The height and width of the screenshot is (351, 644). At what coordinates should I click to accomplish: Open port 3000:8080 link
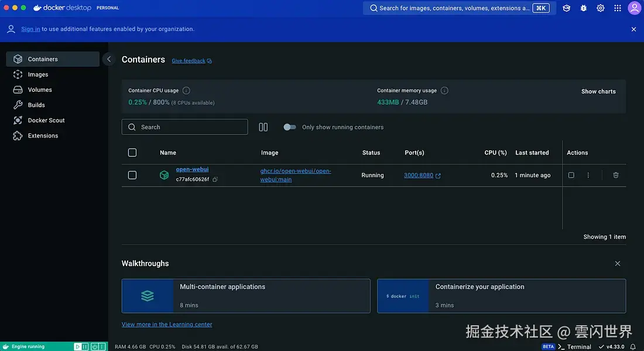[x=419, y=175]
